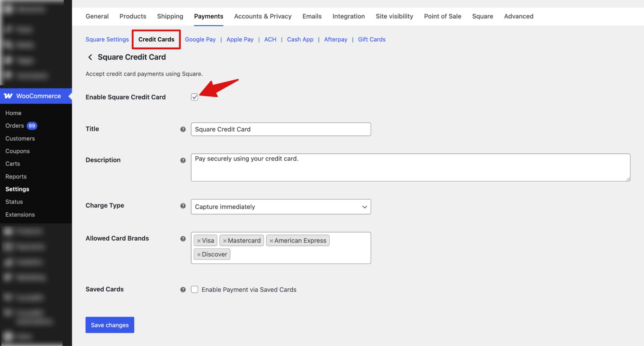This screenshot has height=346, width=644.
Task: Click the Description text area
Action: pyautogui.click(x=410, y=168)
